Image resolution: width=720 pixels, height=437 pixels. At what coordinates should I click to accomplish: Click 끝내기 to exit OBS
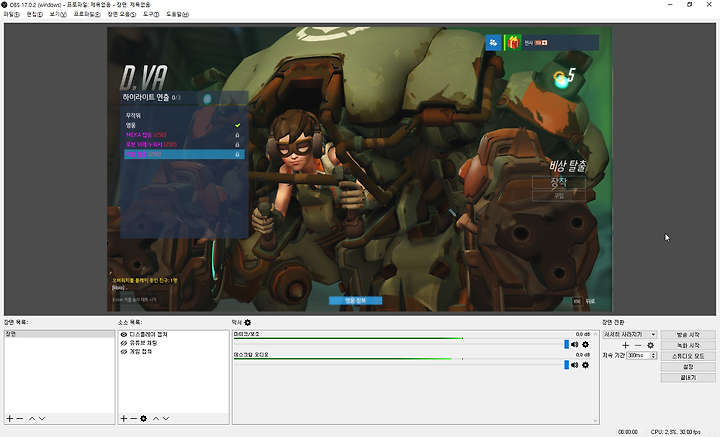pyautogui.click(x=688, y=377)
